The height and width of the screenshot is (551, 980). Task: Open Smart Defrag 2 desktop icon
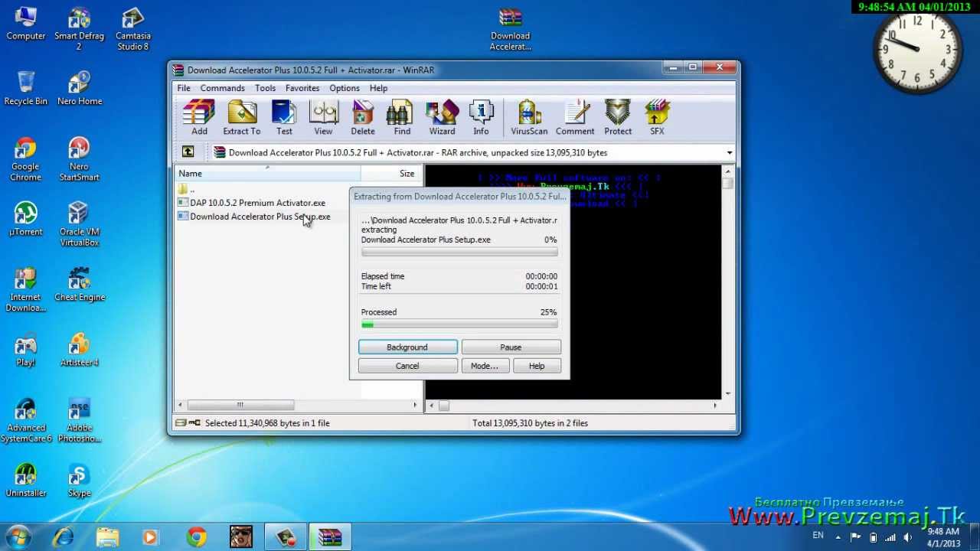click(x=79, y=29)
